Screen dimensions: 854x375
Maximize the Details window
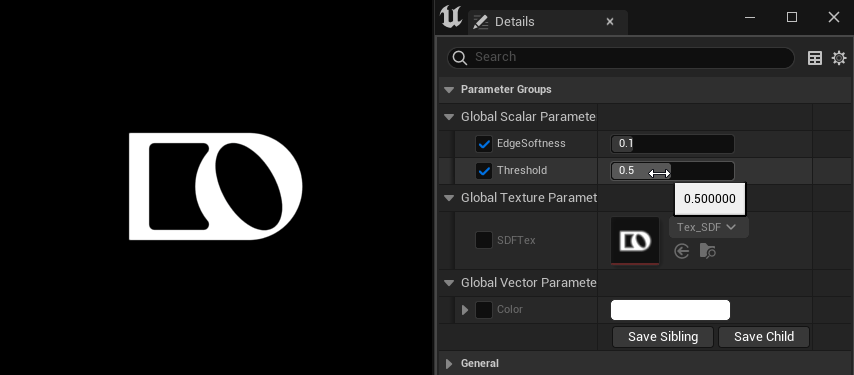(792, 17)
